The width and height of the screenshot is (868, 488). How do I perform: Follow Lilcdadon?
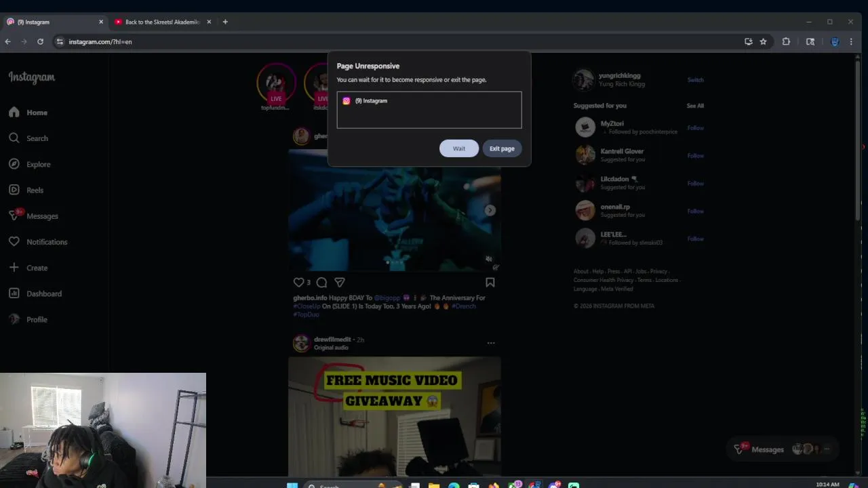pos(695,183)
